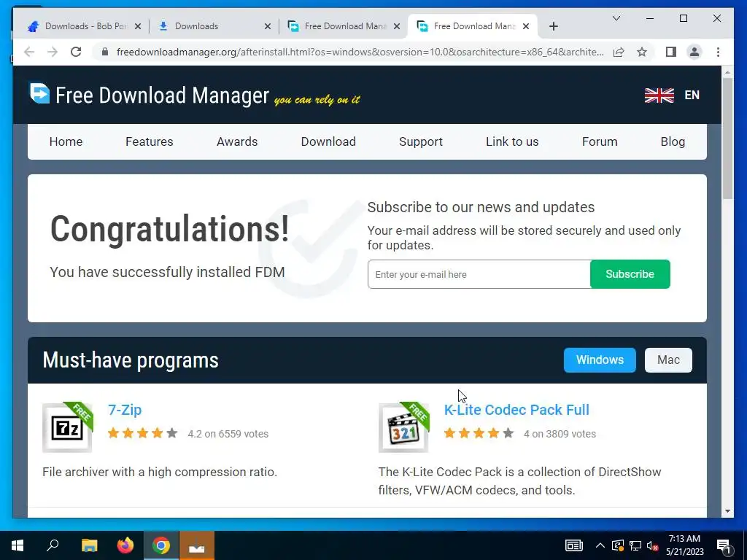Open taskbar search magnifier

click(53, 545)
